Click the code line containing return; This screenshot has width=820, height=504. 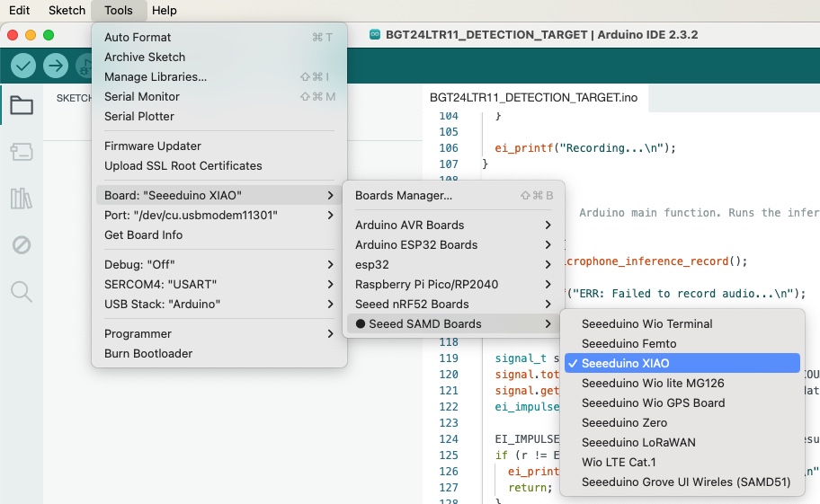(530, 488)
